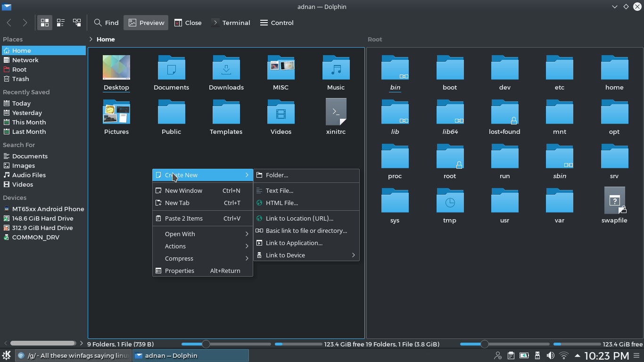Create a new Folder from submenu
The image size is (644, 362).
coord(306,175)
